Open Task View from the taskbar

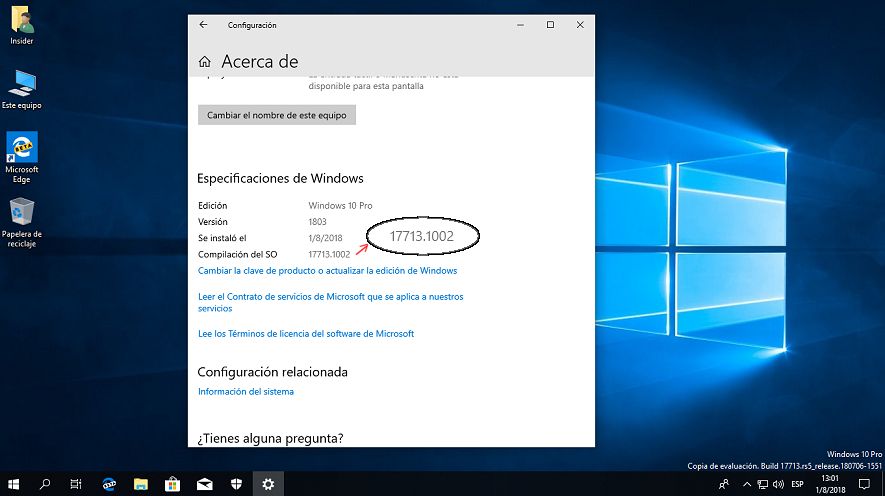(x=76, y=484)
